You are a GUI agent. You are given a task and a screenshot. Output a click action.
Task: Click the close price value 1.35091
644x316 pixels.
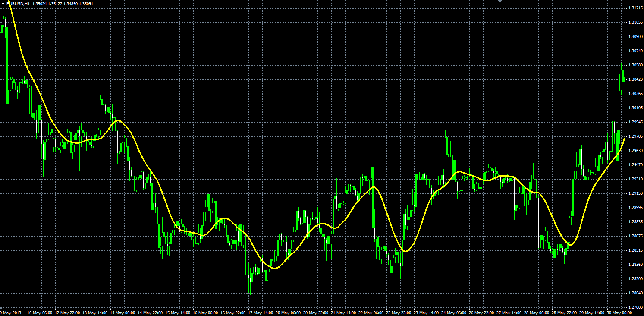coord(87,3)
